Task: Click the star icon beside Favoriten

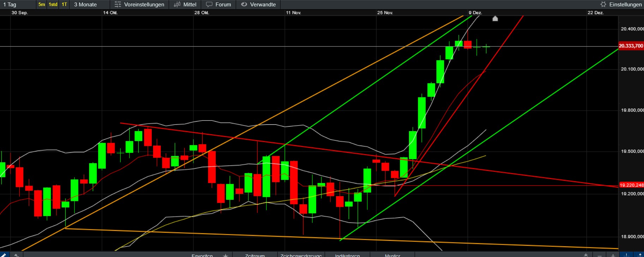Action: [x=225, y=255]
